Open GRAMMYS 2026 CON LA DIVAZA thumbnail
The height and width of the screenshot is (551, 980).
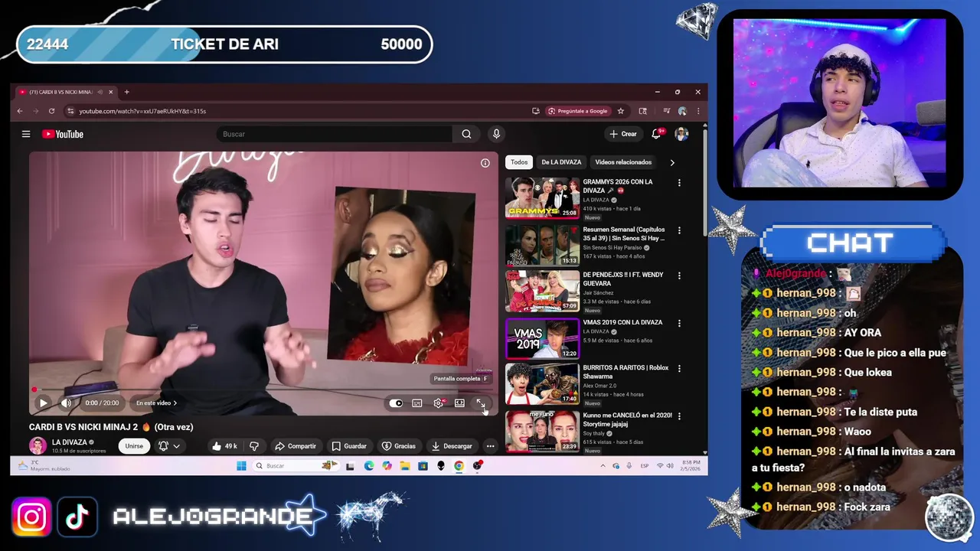point(542,197)
